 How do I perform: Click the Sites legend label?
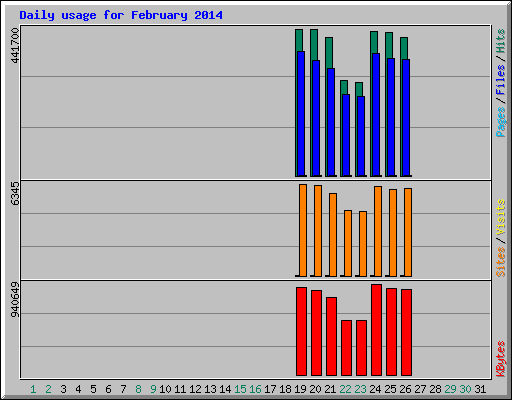[x=500, y=261]
